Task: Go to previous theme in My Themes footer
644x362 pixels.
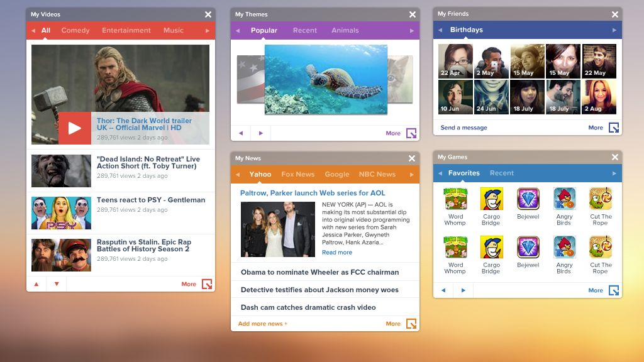Action: pos(241,133)
